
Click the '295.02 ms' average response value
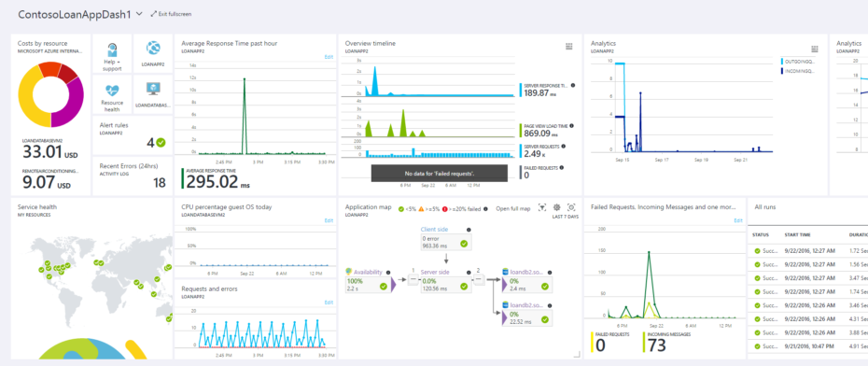point(218,181)
